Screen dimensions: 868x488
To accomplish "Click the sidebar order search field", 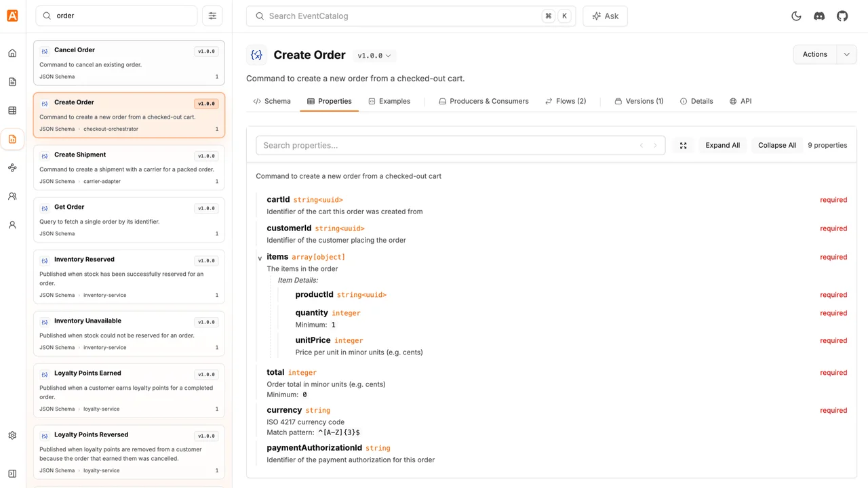I will click(116, 16).
